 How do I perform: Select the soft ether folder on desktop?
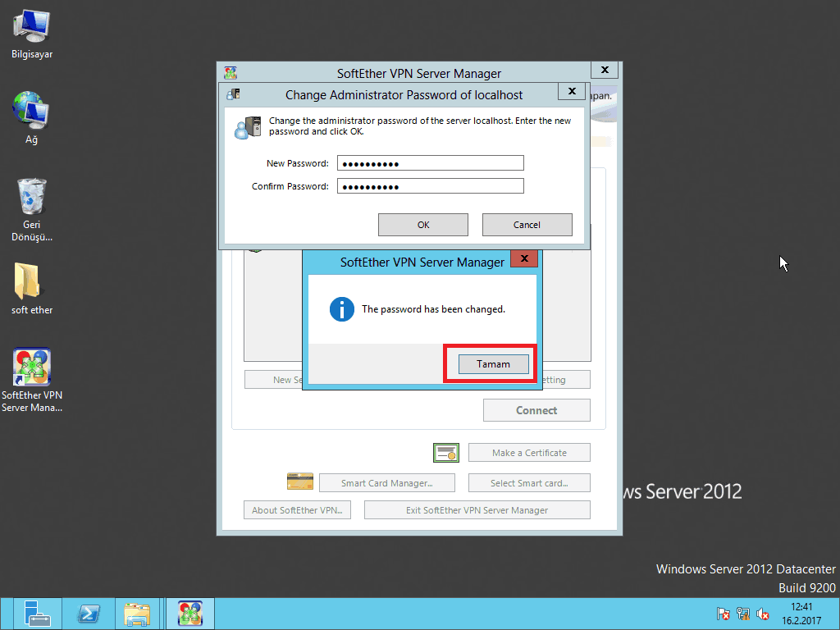coord(31,282)
